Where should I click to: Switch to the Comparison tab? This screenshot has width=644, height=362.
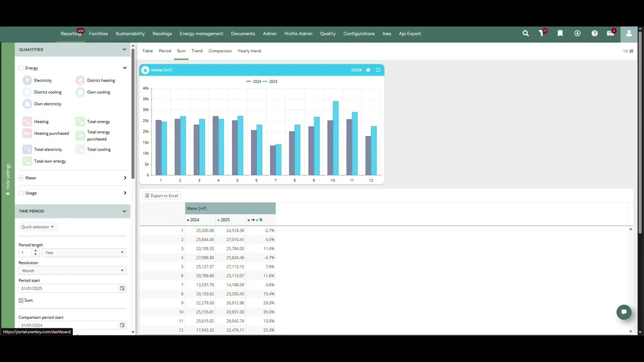220,51
